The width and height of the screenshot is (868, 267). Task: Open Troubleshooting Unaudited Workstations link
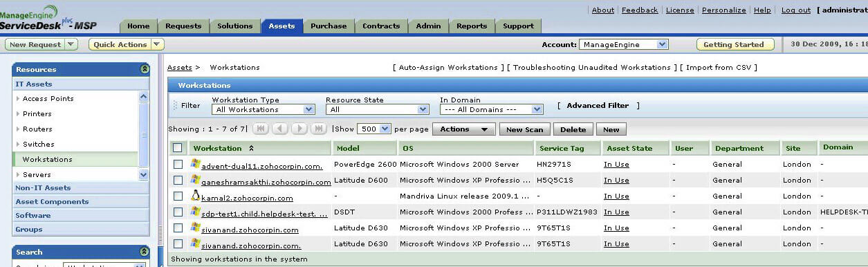(x=592, y=68)
